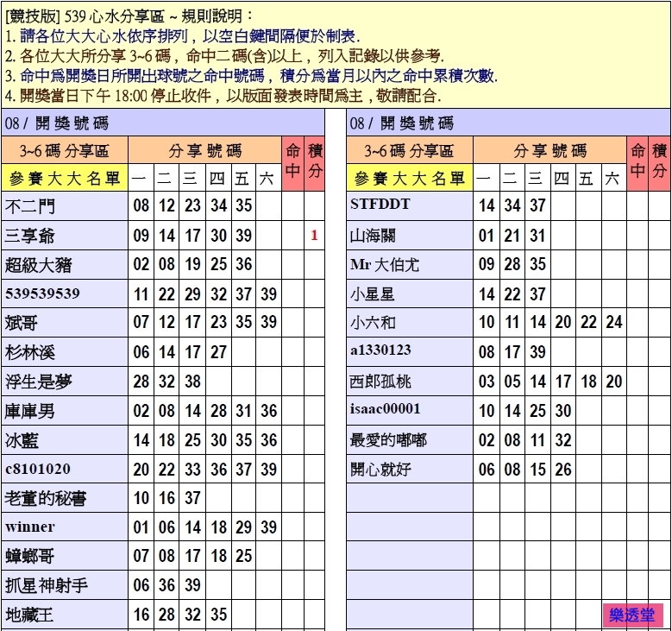The image size is (672, 631).
Task: Click number 21 in 山海關 row
Action: (512, 236)
